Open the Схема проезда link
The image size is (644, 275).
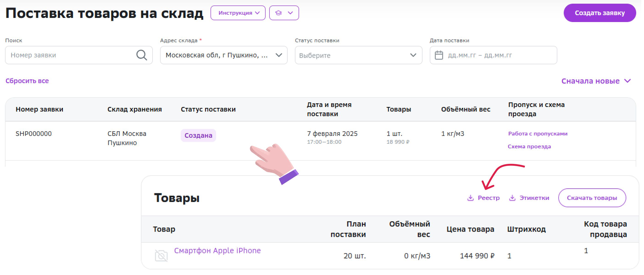[x=529, y=146]
